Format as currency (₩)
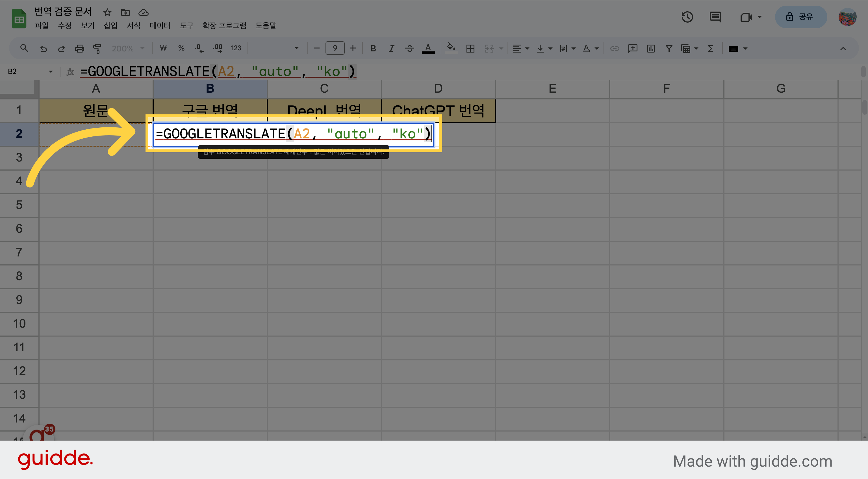868x479 pixels. coord(163,48)
